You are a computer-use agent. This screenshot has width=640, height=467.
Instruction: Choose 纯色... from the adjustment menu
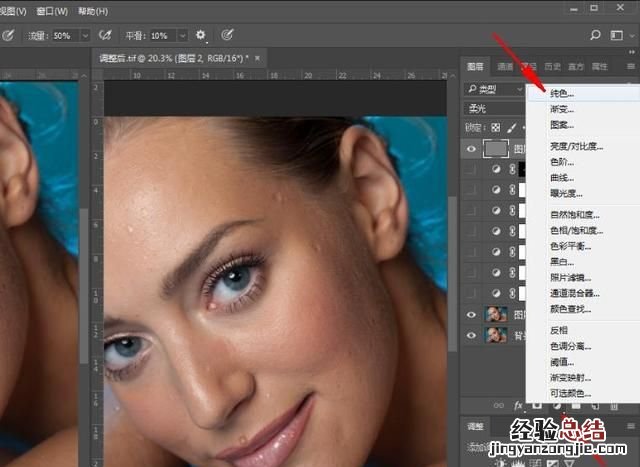pos(563,93)
